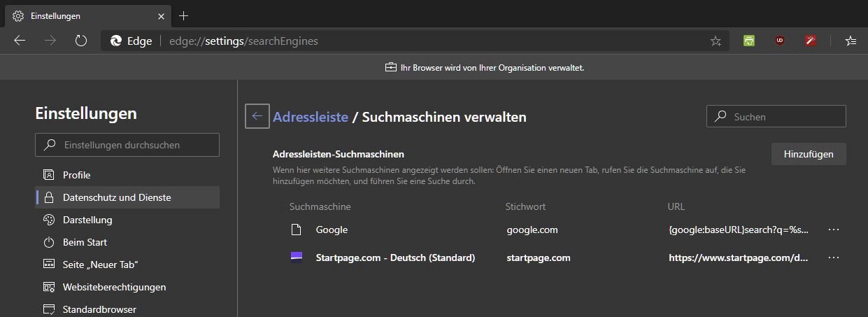Open Beim Start settings section
The image size is (868, 317).
click(x=127, y=242)
